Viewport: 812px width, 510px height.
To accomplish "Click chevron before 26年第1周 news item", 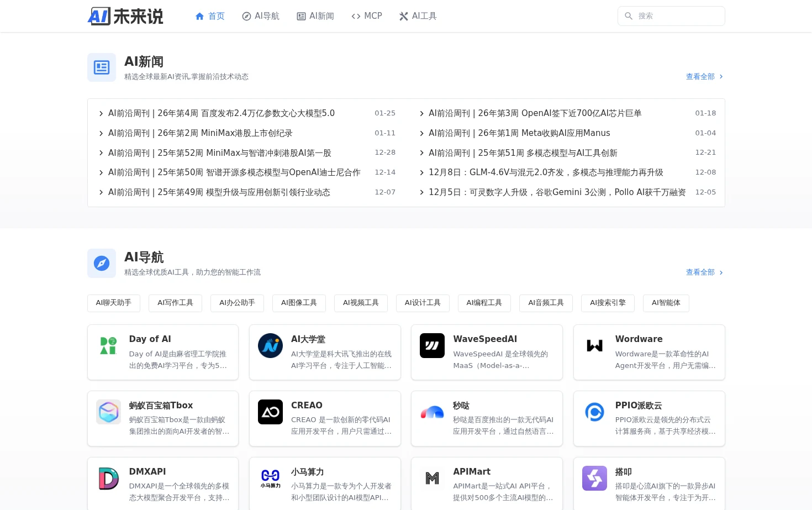I will [421, 134].
